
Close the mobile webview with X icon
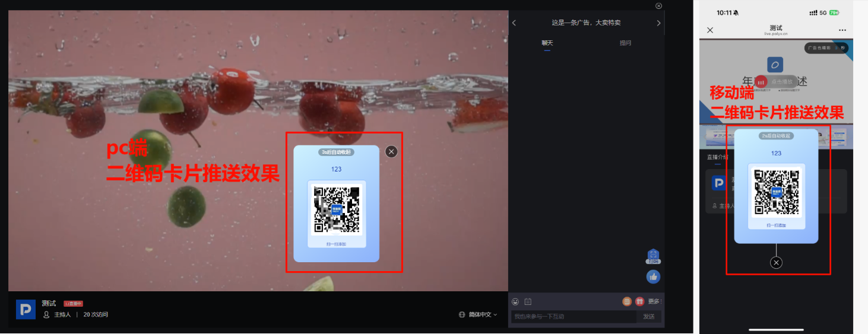tap(710, 30)
